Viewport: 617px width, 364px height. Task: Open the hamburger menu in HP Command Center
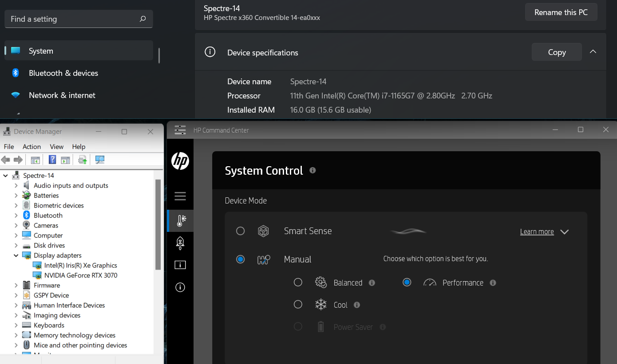pyautogui.click(x=180, y=196)
